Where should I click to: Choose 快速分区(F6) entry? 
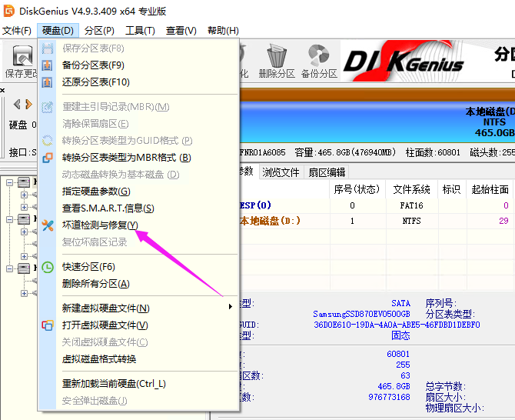(138, 267)
